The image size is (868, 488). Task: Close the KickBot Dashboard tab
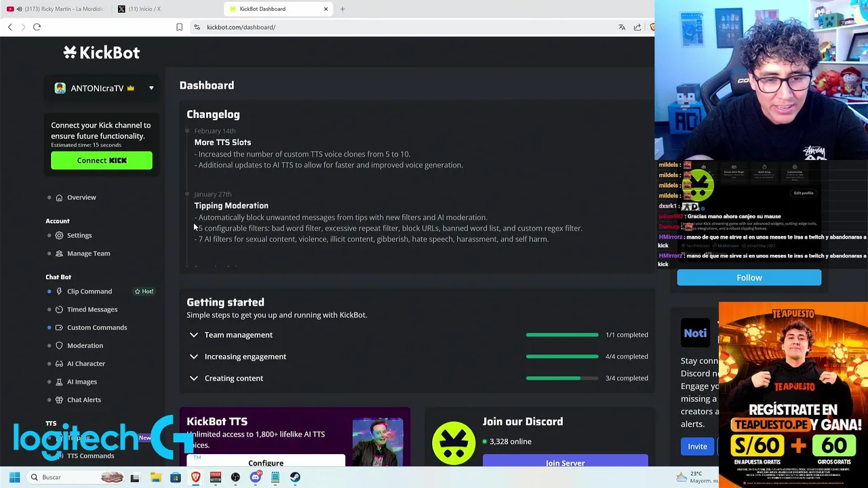[x=325, y=9]
